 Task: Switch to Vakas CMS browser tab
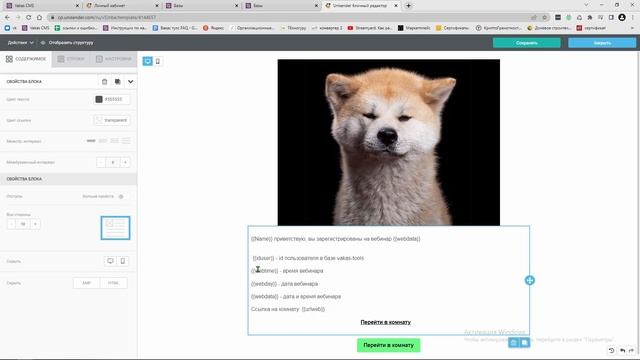coord(41,6)
